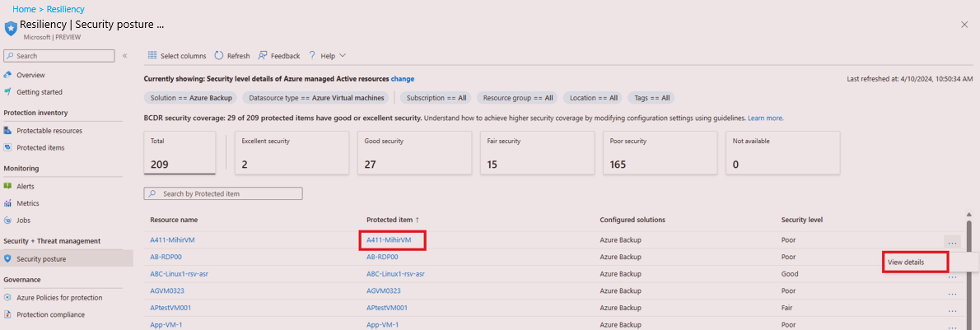
Task: Select the Fair security card
Action: [538, 152]
